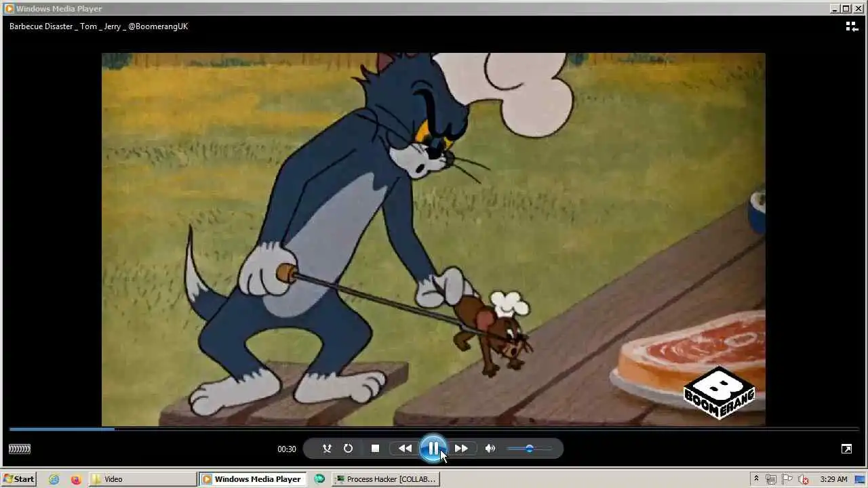The height and width of the screenshot is (488, 868).
Task: Launch Internet Explorer from quick launch
Action: pyautogui.click(x=54, y=479)
